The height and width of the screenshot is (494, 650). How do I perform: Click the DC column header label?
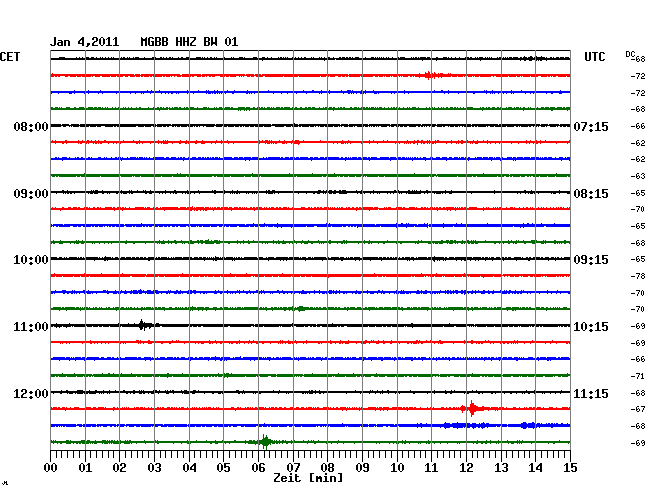pos(630,55)
